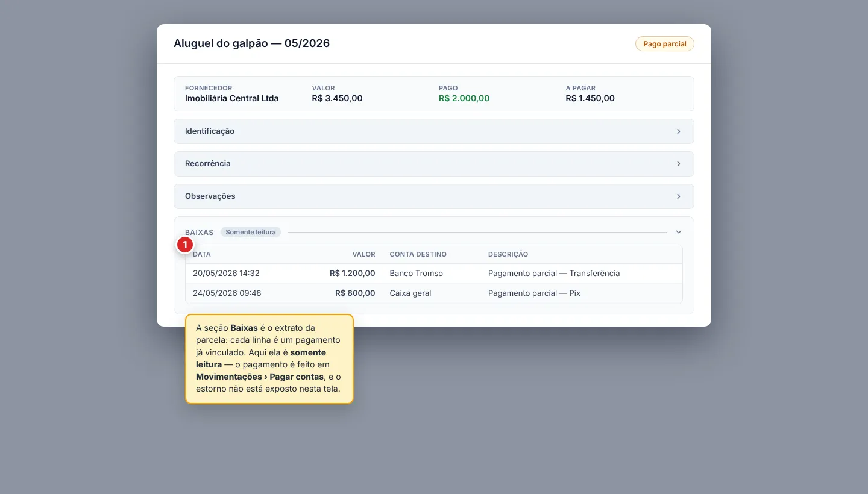
Task: Click the remaining amount R$ 1.450,00
Action: pyautogui.click(x=590, y=98)
